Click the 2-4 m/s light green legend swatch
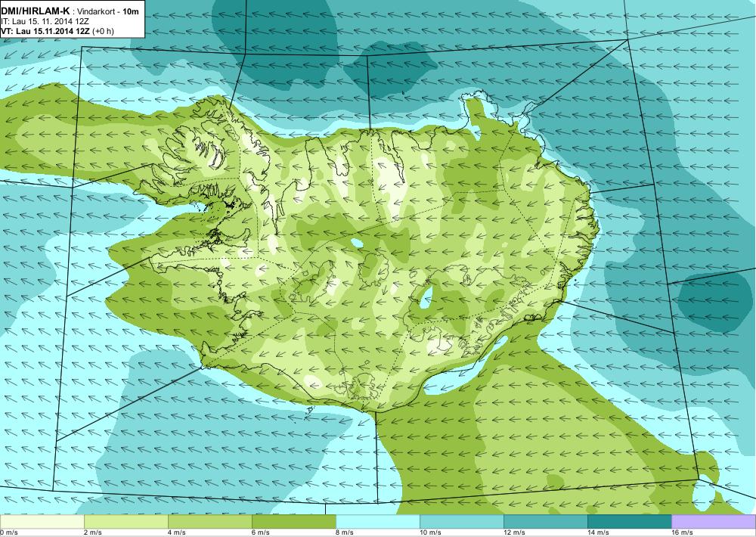The width and height of the screenshot is (756, 537). 125,522
